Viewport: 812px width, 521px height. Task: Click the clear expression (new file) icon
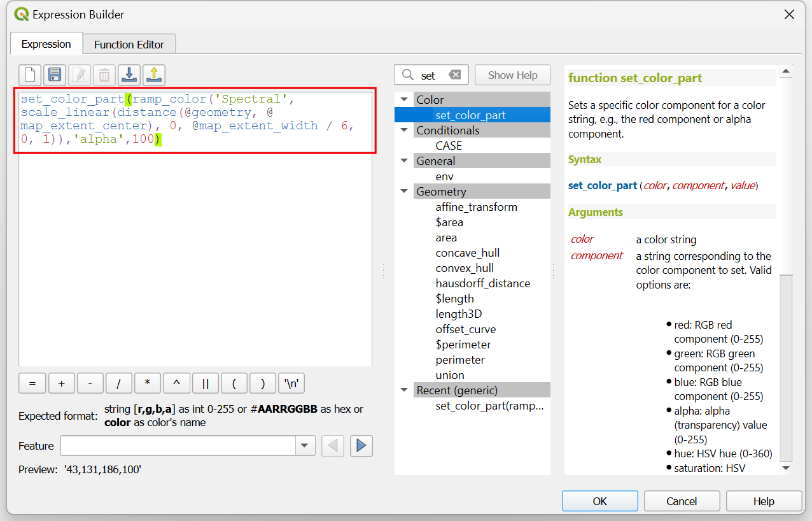click(30, 75)
